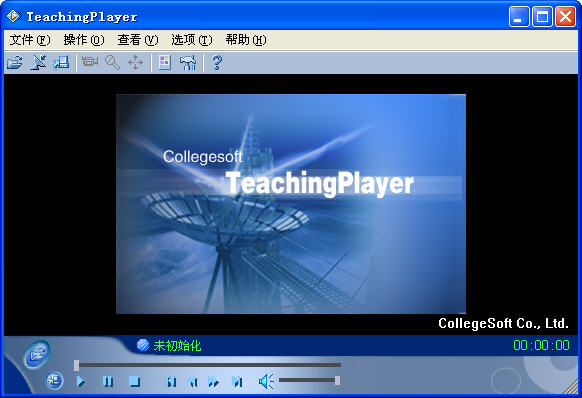Click the greyed-out camcorder record toolbar icon
Viewport: 582px width, 398px height.
click(x=90, y=62)
